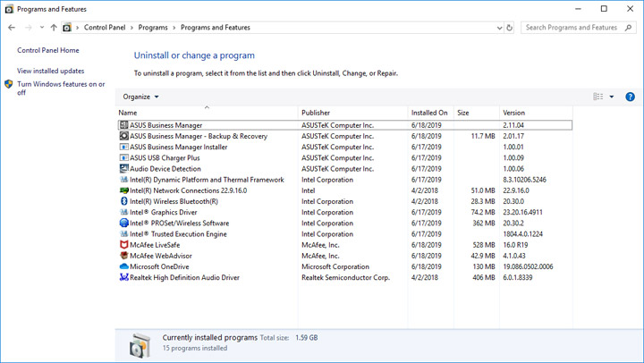Sort by Installed On column header
This screenshot has height=363, width=644.
tap(430, 113)
